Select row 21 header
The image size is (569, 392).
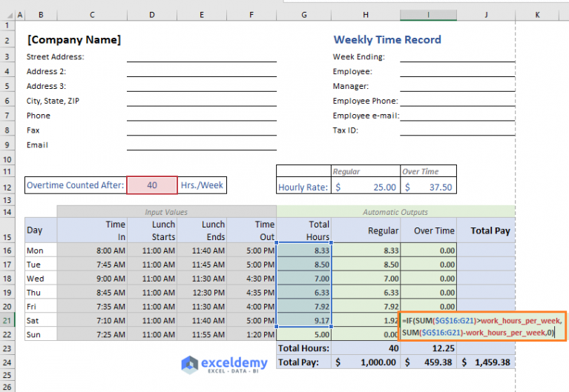click(x=7, y=321)
